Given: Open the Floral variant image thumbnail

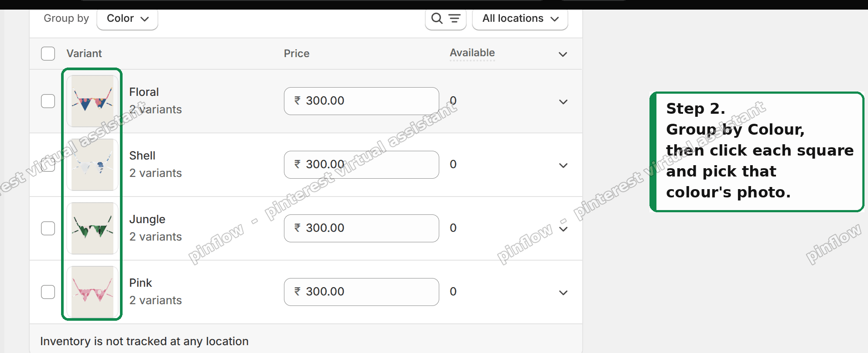Looking at the screenshot, I should click(x=92, y=101).
